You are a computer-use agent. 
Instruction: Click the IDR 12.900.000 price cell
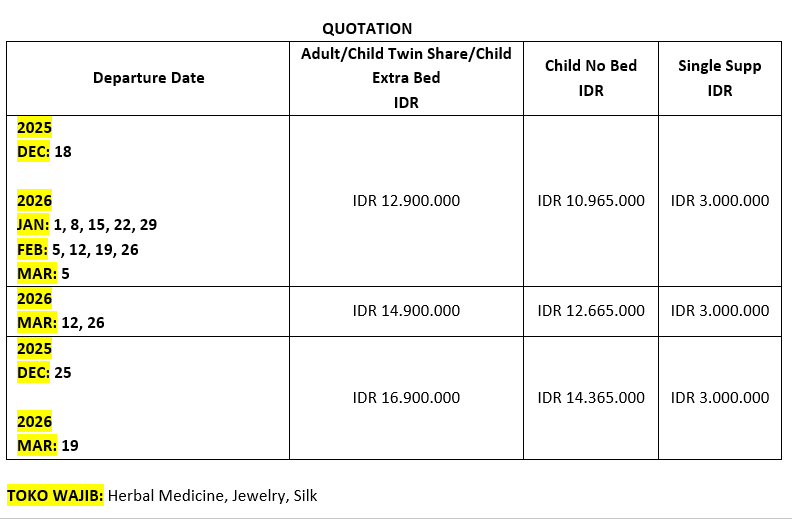click(x=406, y=200)
